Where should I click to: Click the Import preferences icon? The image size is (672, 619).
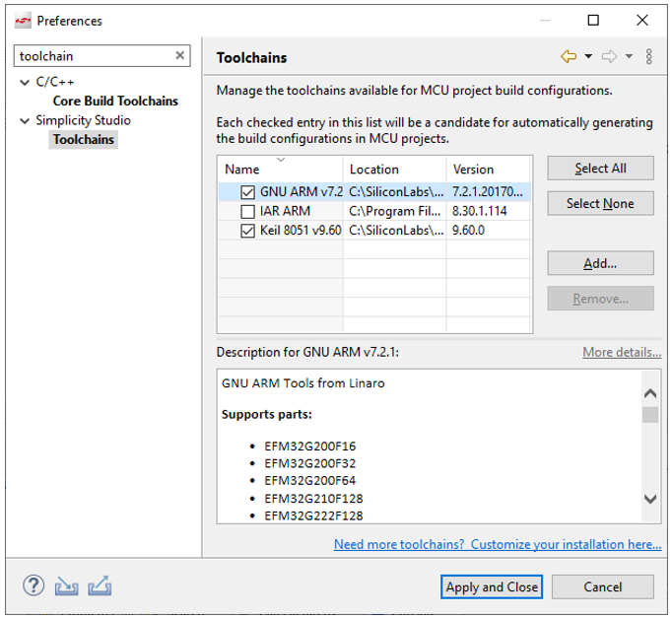66,586
